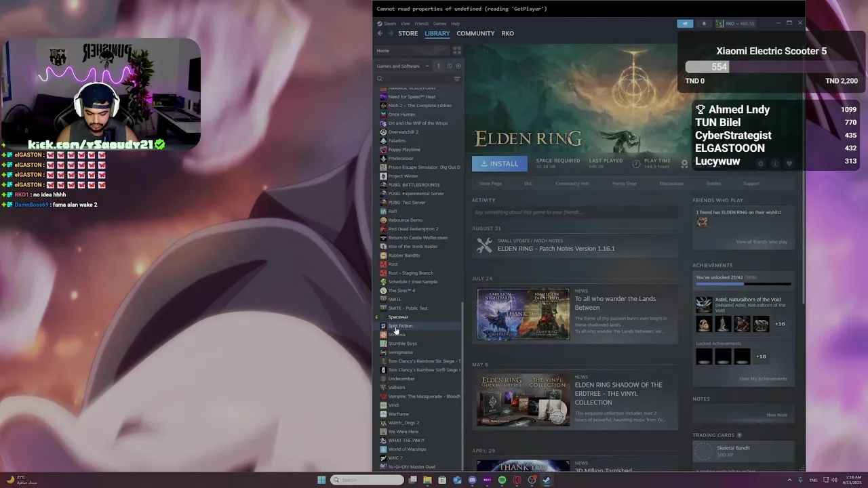Click the Raft game icon

point(383,211)
